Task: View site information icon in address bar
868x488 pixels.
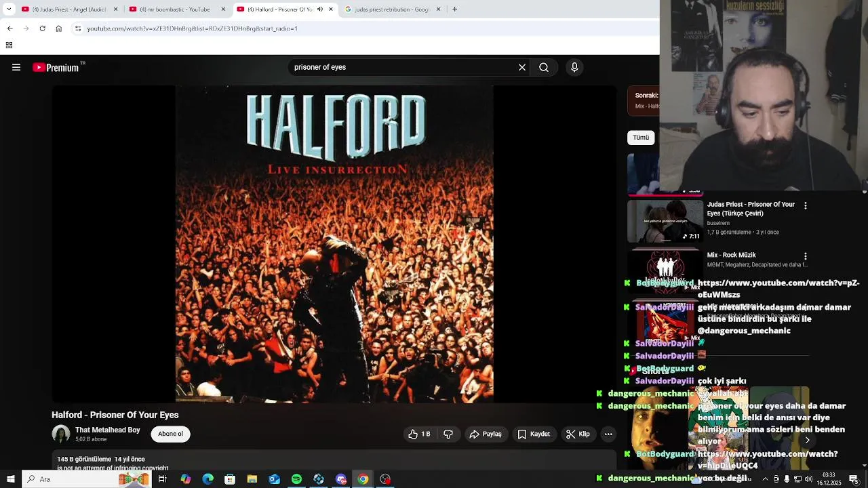Action: [x=78, y=28]
